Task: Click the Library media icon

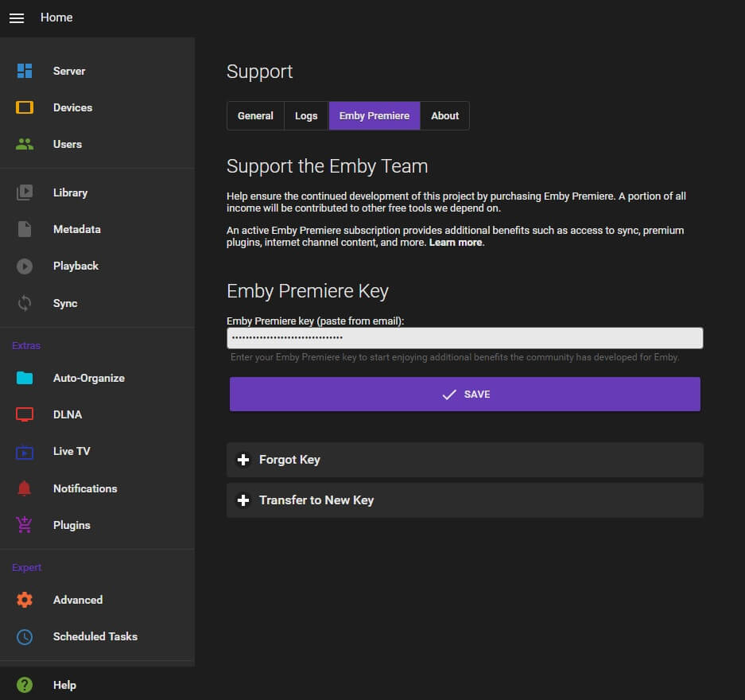Action: click(24, 192)
